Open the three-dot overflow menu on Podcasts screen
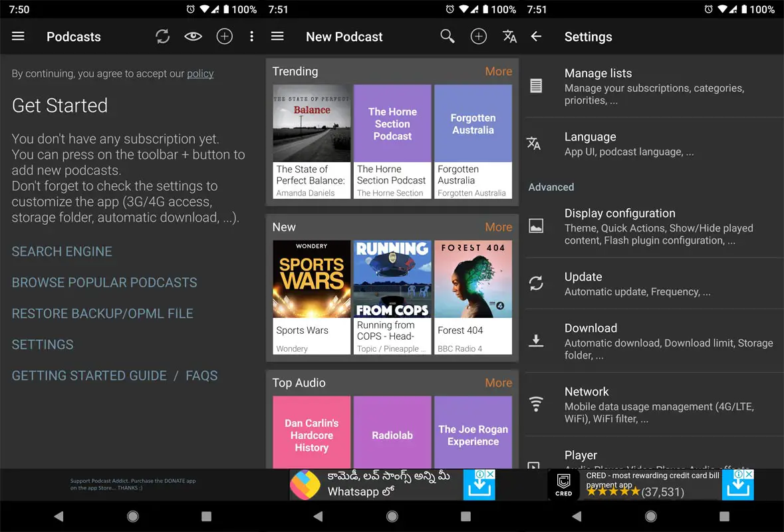 [x=251, y=37]
